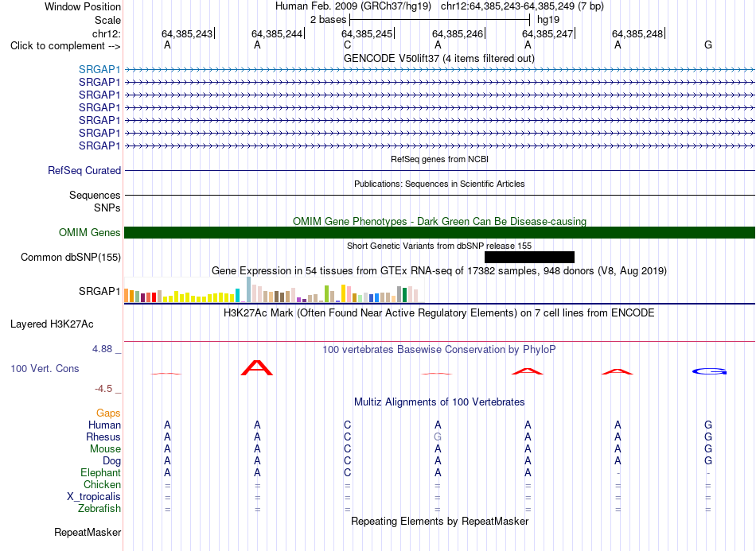Select the Zebrafish species row label
The height and width of the screenshot is (551, 756).
click(x=99, y=509)
